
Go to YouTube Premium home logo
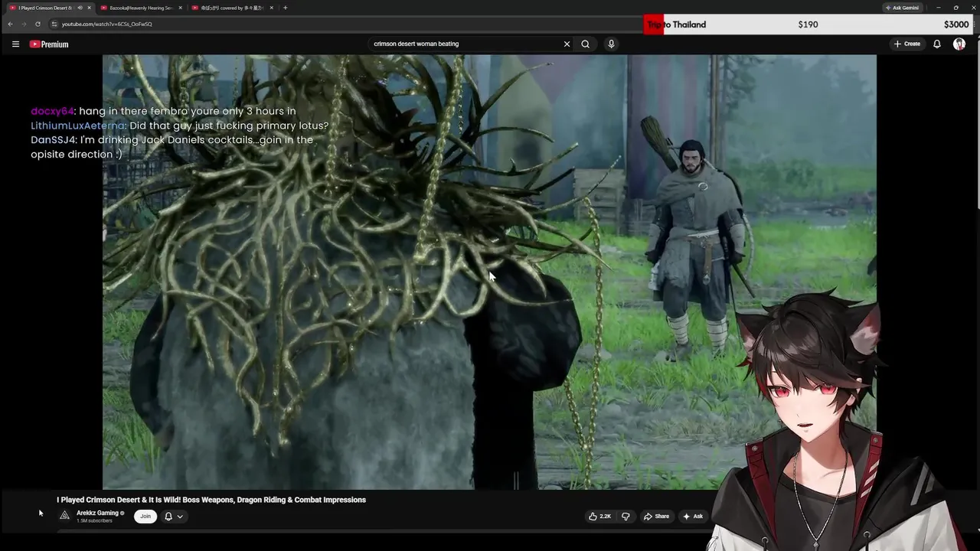(x=49, y=44)
